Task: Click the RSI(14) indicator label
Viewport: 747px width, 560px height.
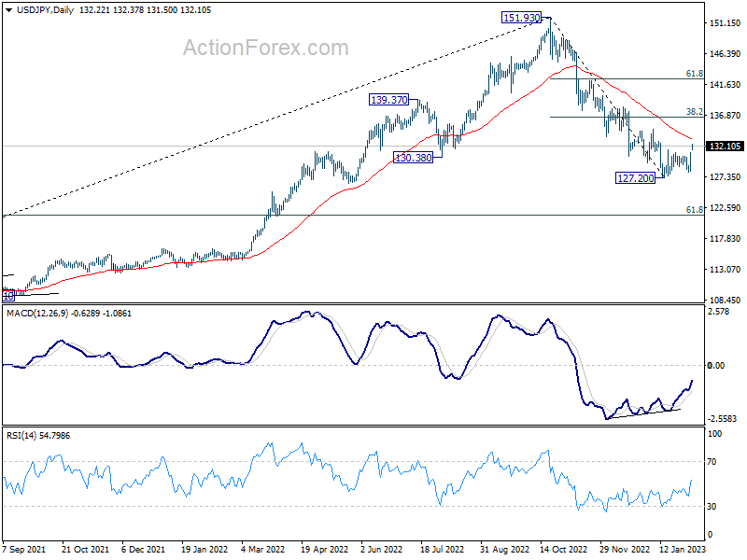Action: point(21,436)
